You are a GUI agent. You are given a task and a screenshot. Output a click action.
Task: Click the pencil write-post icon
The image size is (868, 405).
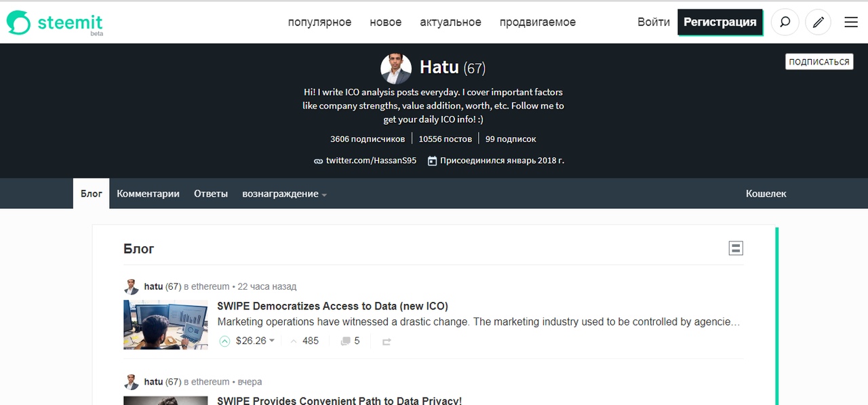click(818, 22)
